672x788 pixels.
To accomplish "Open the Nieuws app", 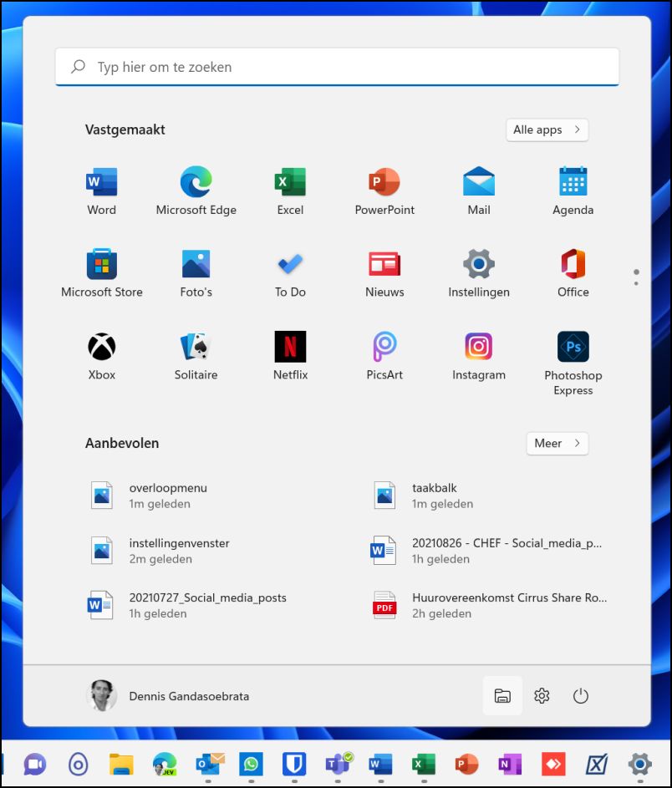I will pyautogui.click(x=384, y=274).
